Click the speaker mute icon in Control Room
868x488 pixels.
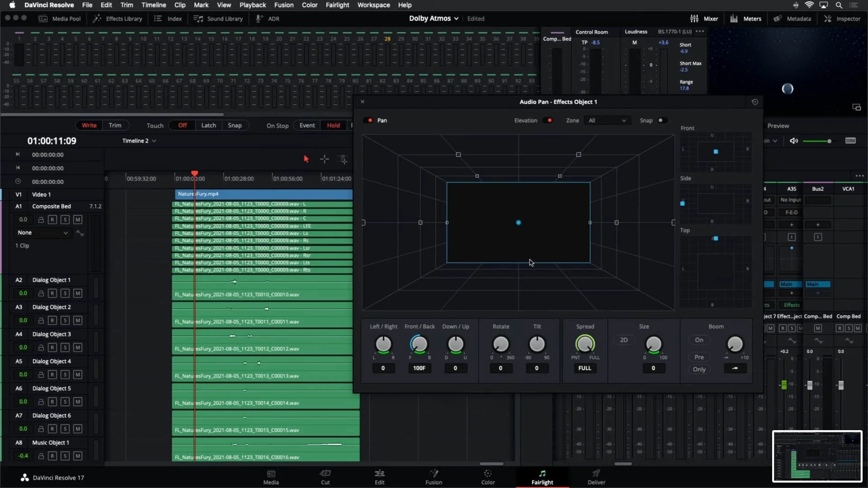793,141
